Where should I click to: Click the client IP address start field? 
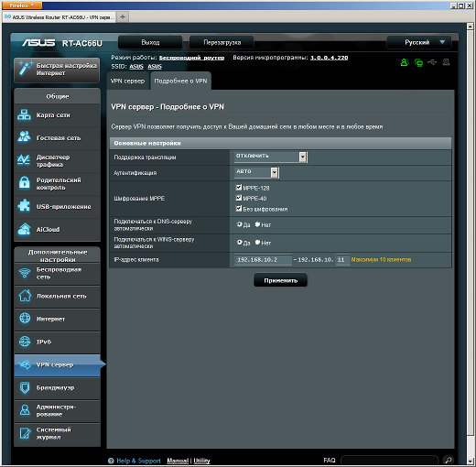(x=263, y=260)
